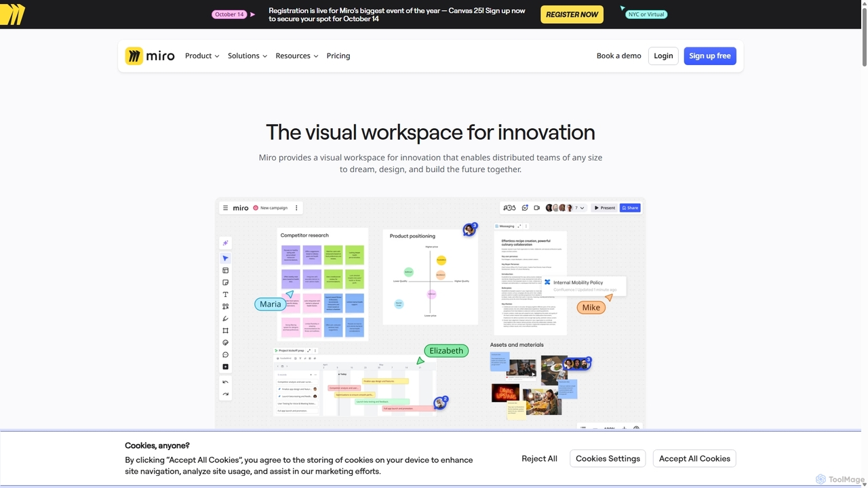
Task: Select the sticky note tool
Action: [x=226, y=283]
